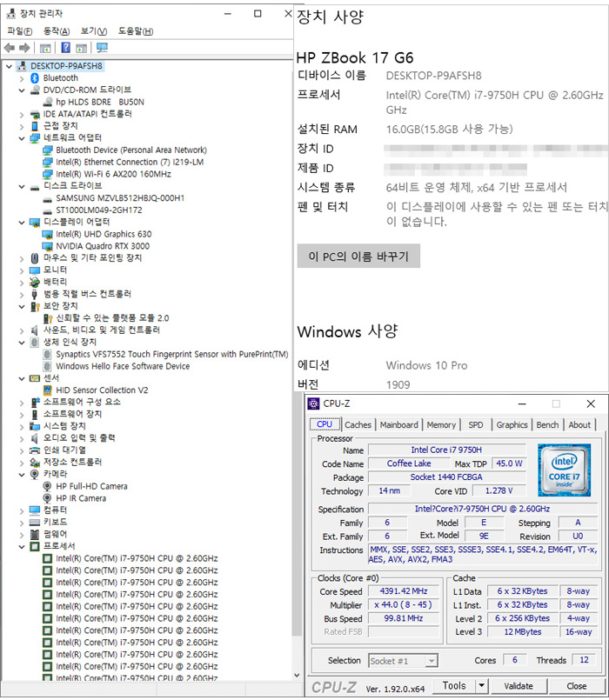Select the Bluetooth device category icon

click(x=35, y=77)
